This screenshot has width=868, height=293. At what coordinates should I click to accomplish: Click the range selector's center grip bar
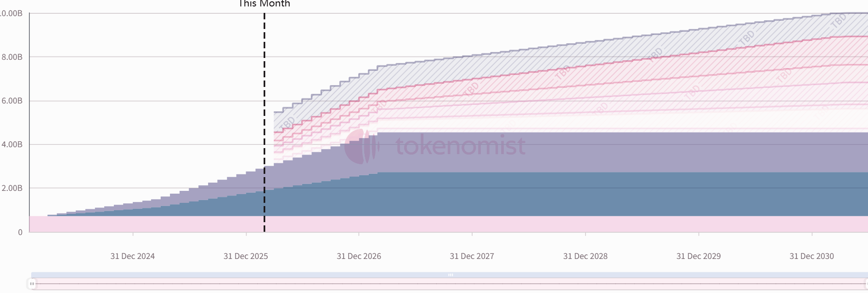coord(451,275)
